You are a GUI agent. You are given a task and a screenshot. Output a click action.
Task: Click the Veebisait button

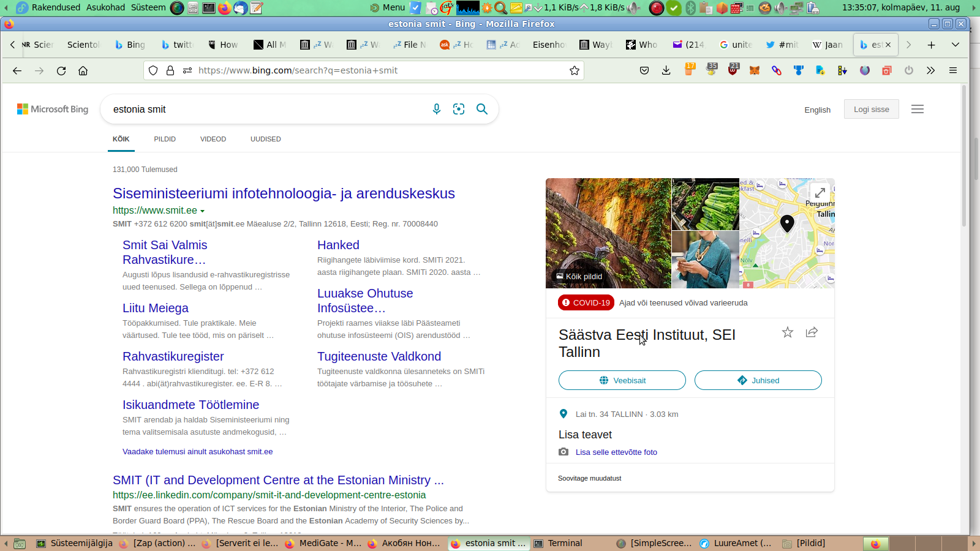click(622, 380)
